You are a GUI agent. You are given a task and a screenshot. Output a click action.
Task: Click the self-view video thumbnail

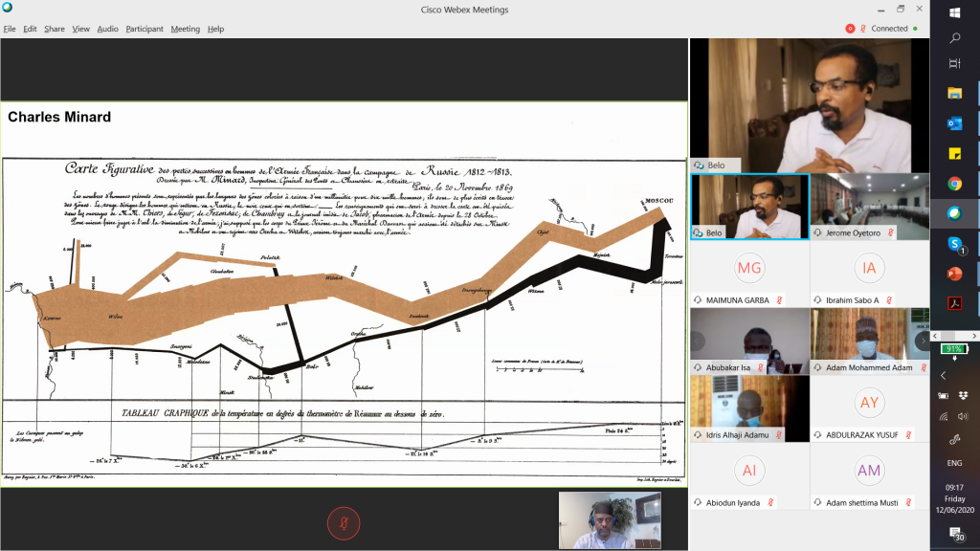[x=610, y=520]
